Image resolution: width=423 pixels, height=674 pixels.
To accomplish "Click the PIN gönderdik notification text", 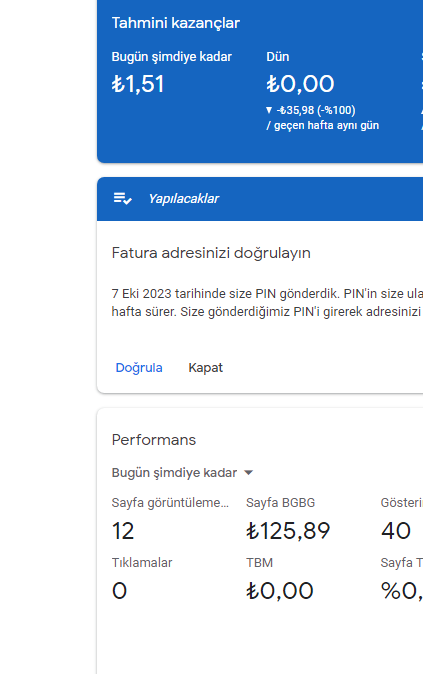I will pos(267,303).
